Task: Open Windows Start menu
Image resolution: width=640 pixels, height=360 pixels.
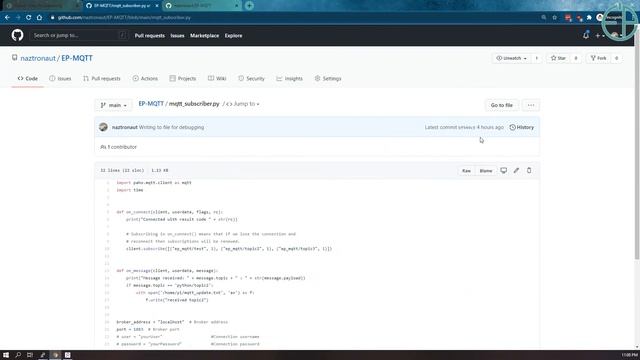Action: (x=6, y=355)
